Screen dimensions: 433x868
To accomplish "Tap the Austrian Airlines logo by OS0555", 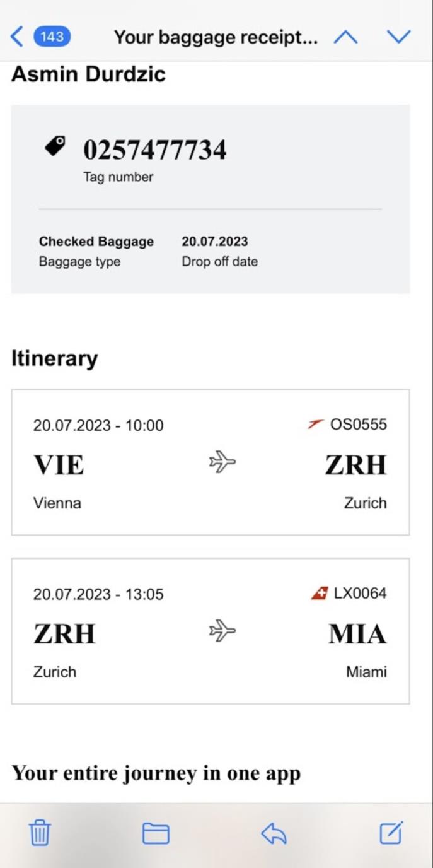I will [x=316, y=424].
